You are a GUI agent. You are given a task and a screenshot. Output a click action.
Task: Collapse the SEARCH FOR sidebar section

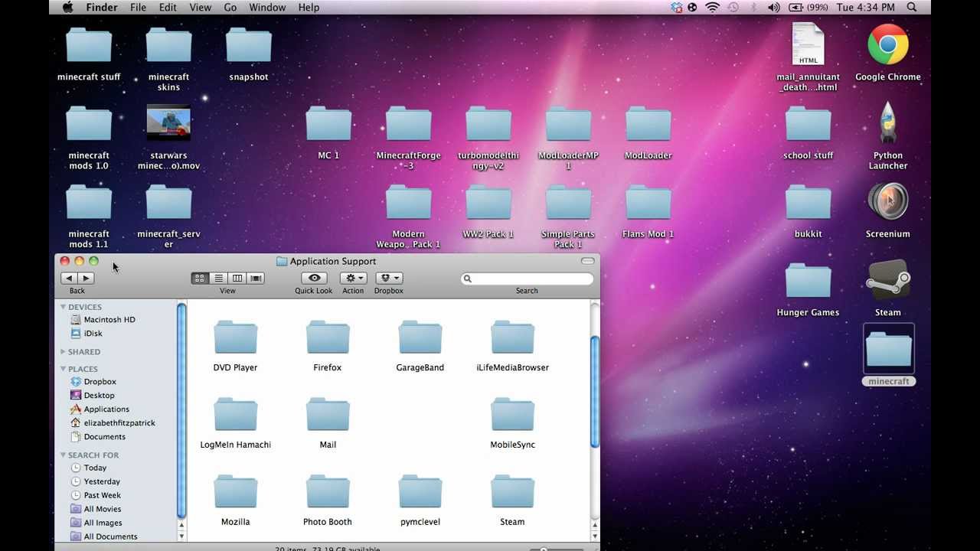point(64,455)
